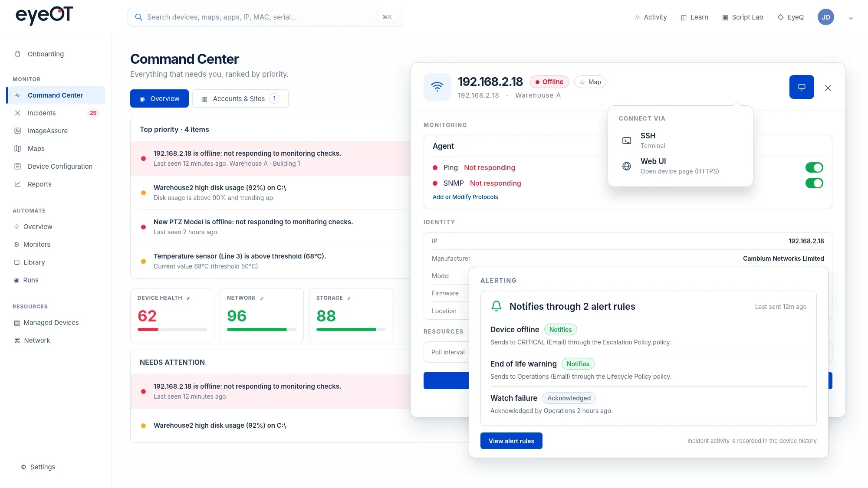Choose SSH Terminal connection option
This screenshot has height=488, width=868.
[680, 140]
